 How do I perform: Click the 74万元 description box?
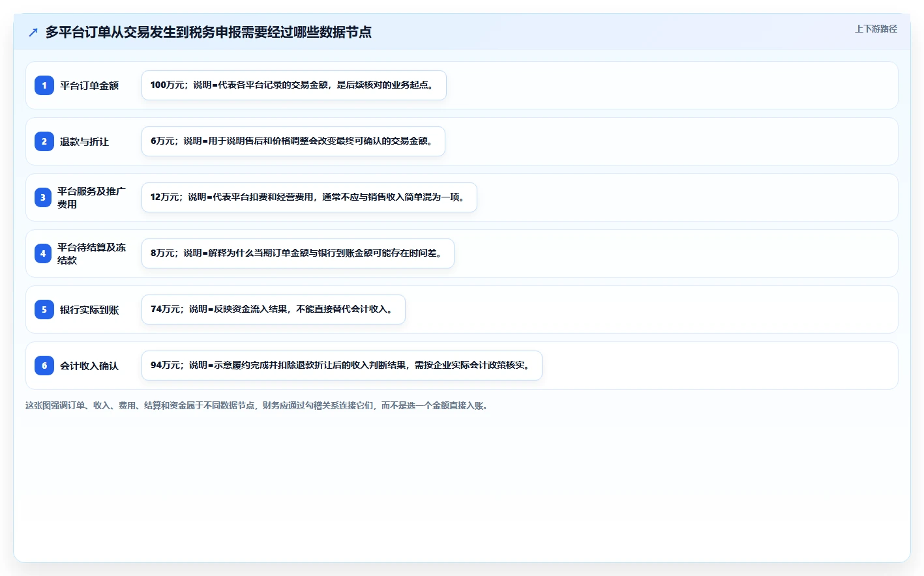pos(273,310)
